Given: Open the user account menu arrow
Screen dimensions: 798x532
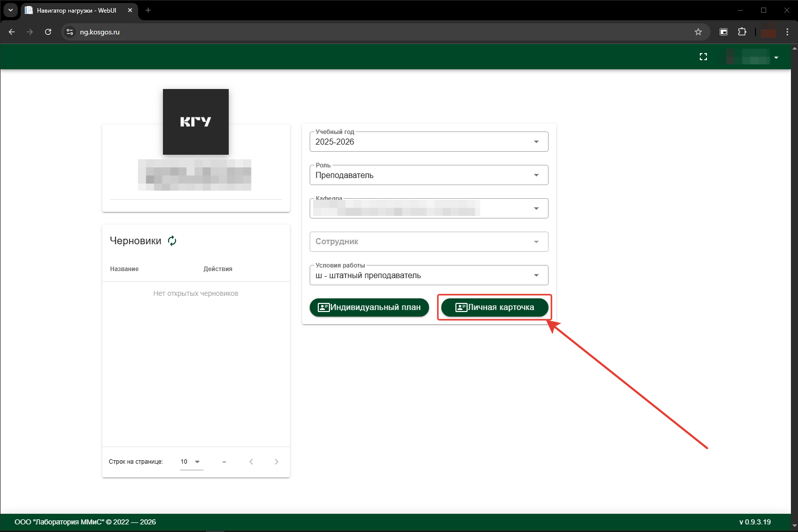Looking at the screenshot, I should 776,58.
